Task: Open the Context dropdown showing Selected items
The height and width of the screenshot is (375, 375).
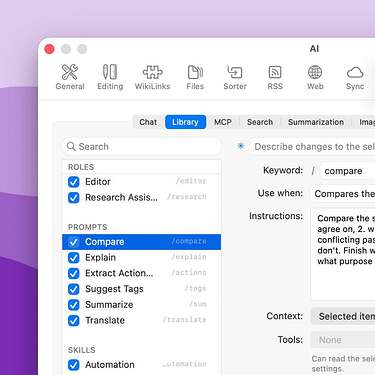Action: coord(343,316)
